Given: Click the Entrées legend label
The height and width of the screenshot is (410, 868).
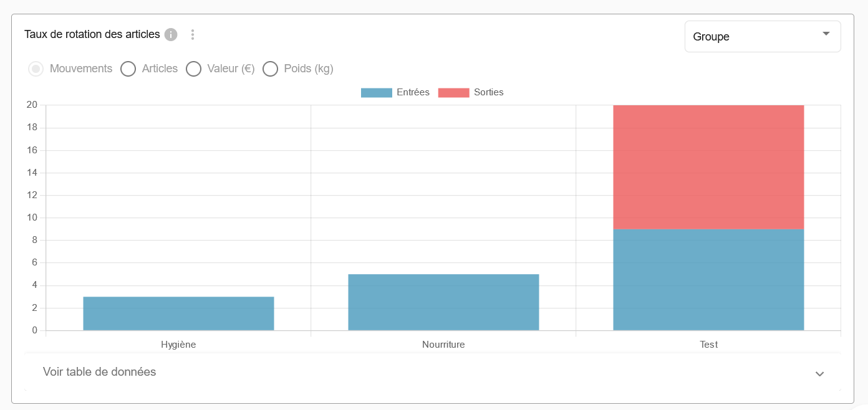Looking at the screenshot, I should (x=413, y=92).
